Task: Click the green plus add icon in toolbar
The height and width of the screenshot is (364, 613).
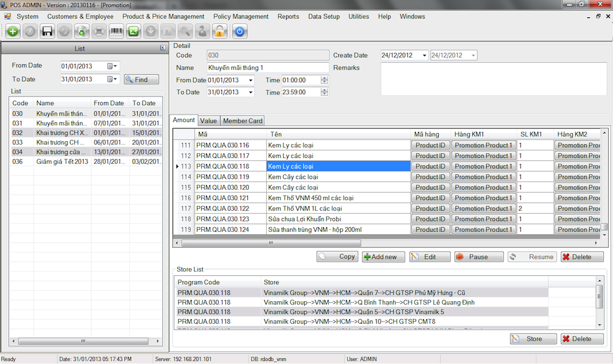Action: (13, 31)
